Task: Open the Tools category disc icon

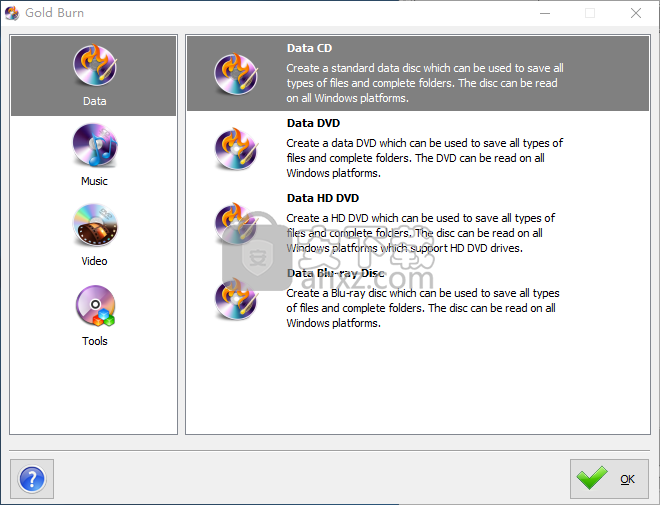Action: coord(95,306)
